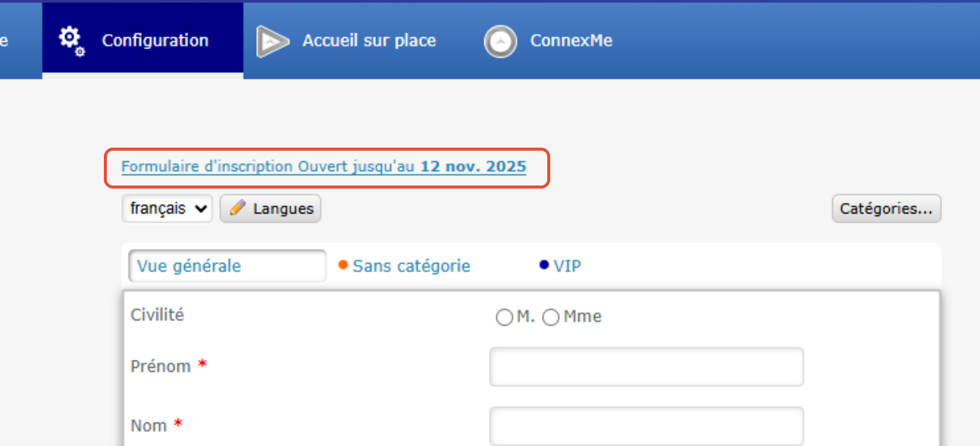This screenshot has height=446, width=980.
Task: Open the Formulaire d'inscription link
Action: coord(324,167)
